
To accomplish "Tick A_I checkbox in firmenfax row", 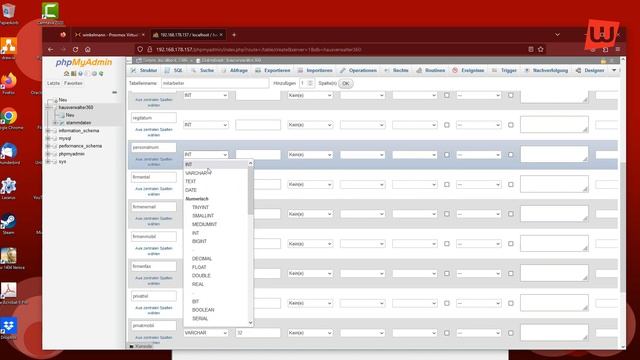I will 511,273.
